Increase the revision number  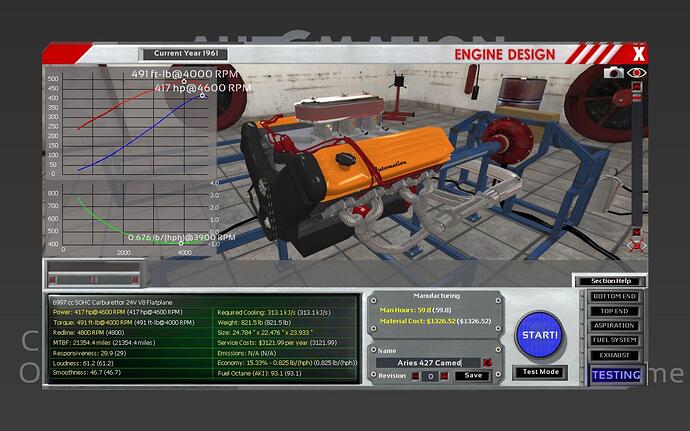pos(444,376)
